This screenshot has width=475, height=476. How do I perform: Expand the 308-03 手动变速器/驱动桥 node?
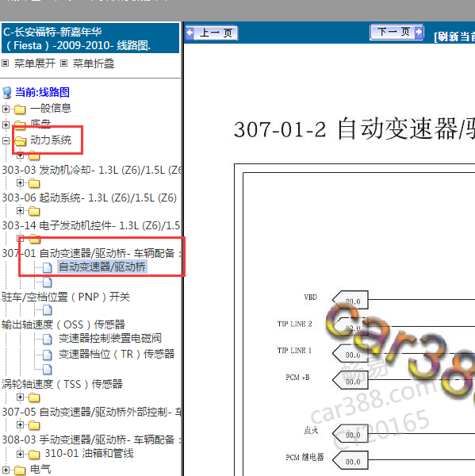click(20, 424)
